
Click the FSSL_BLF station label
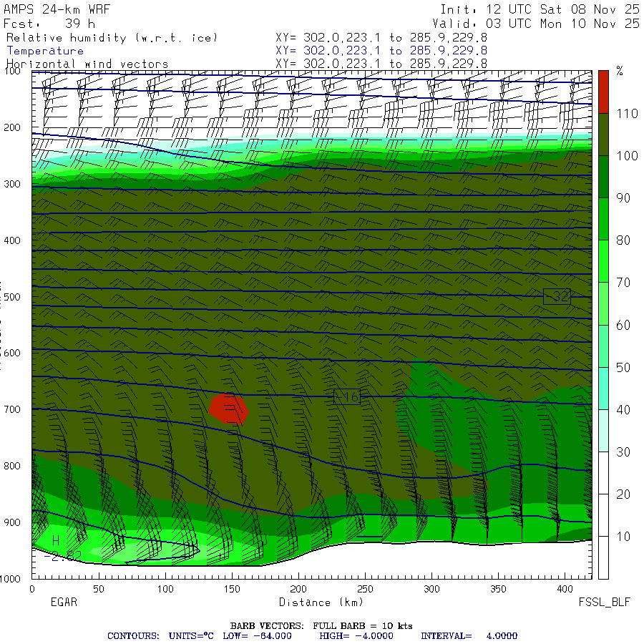click(x=604, y=602)
